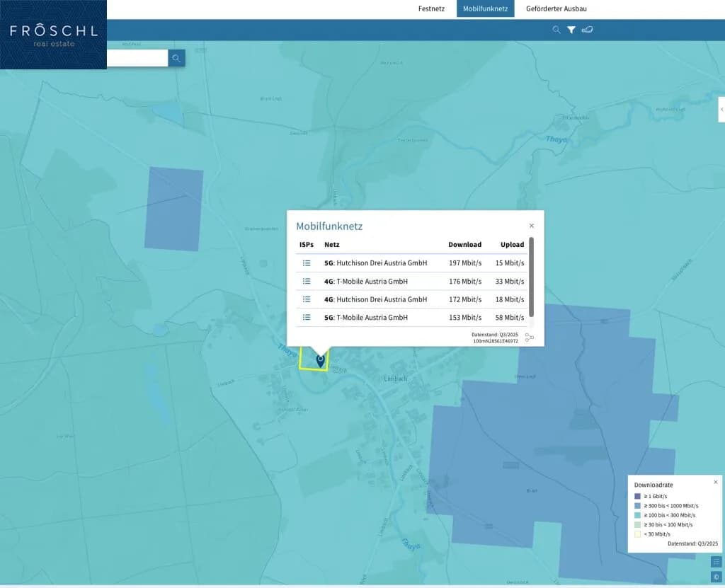Viewport: 725px width, 588px height.
Task: Click the ISPs column header
Action: (x=307, y=245)
